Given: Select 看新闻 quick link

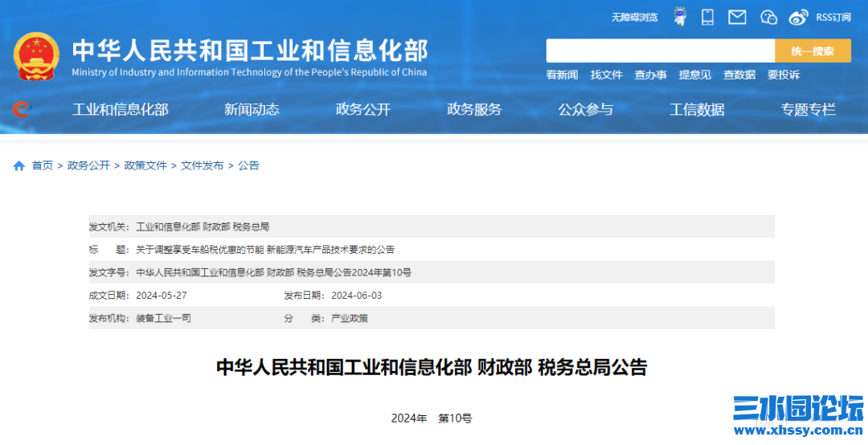Looking at the screenshot, I should (562, 75).
